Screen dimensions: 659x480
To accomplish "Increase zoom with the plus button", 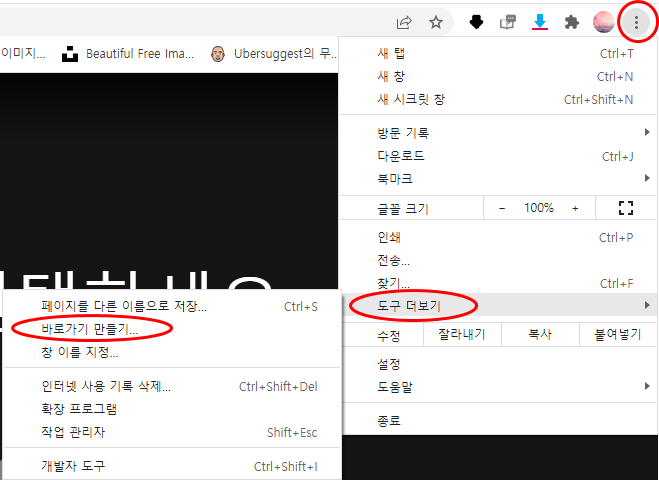I will click(x=575, y=208).
